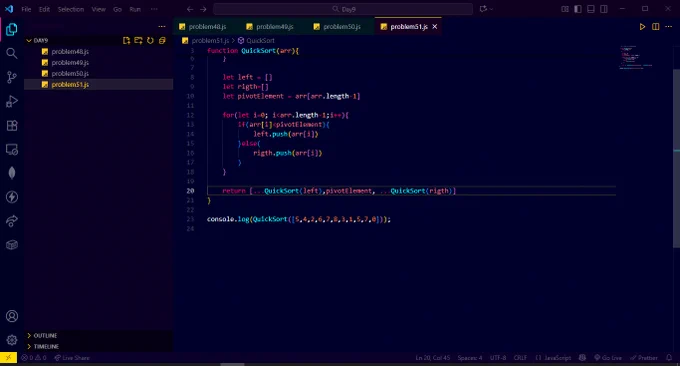Expand the TIMELINE section
Viewport: 680px width, 366px height.
[99, 346]
